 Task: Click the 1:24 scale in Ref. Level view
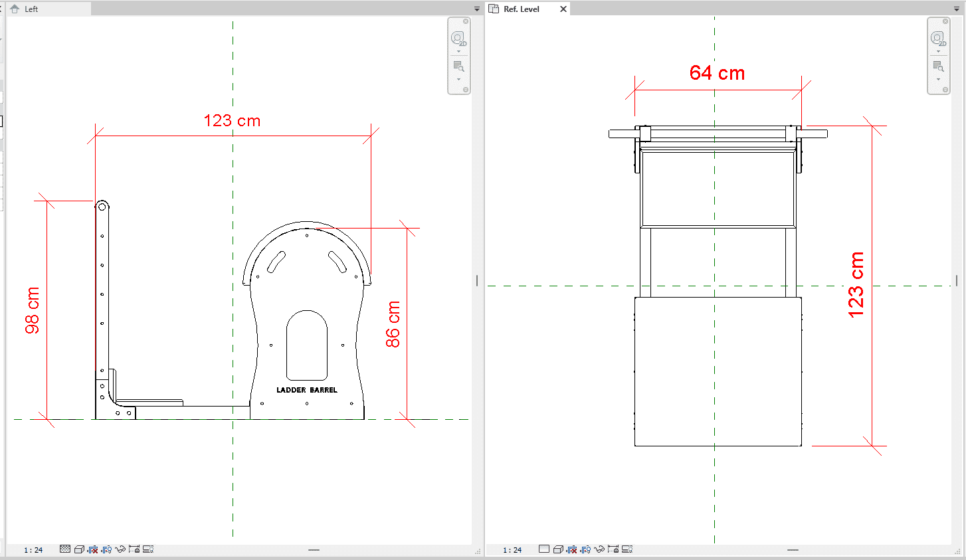point(512,550)
